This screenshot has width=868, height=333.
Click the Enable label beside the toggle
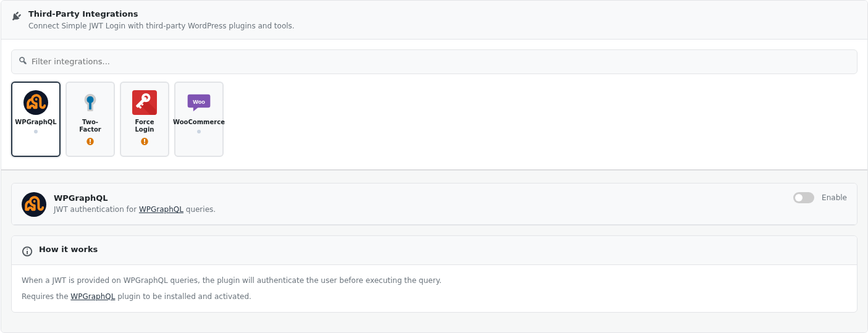(834, 198)
